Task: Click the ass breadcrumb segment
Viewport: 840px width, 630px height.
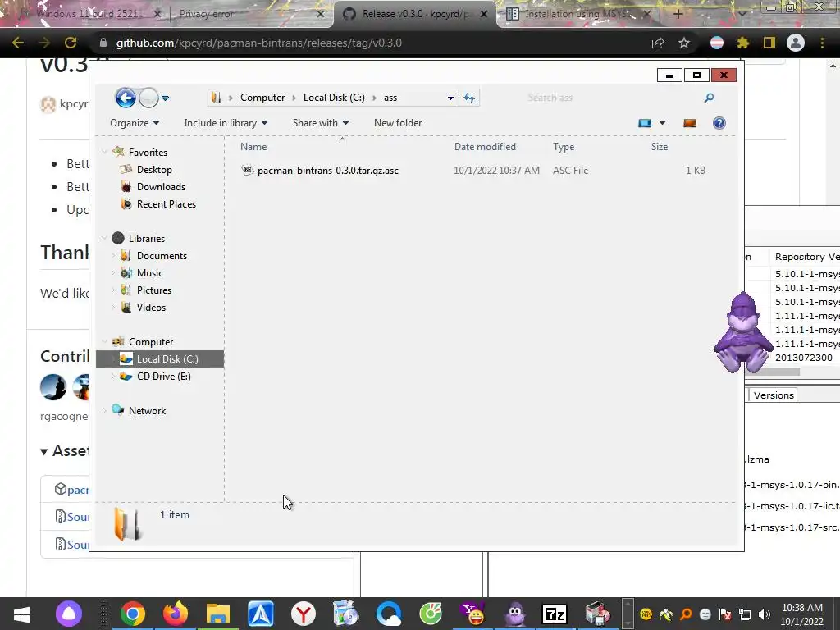Action: pos(390,98)
